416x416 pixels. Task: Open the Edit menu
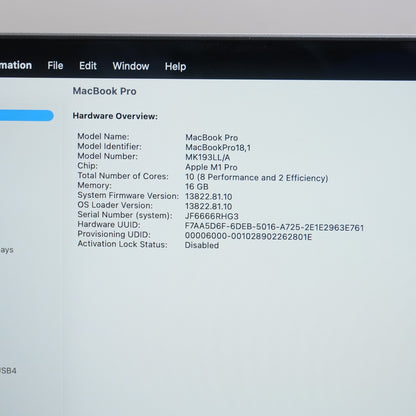pyautogui.click(x=88, y=66)
